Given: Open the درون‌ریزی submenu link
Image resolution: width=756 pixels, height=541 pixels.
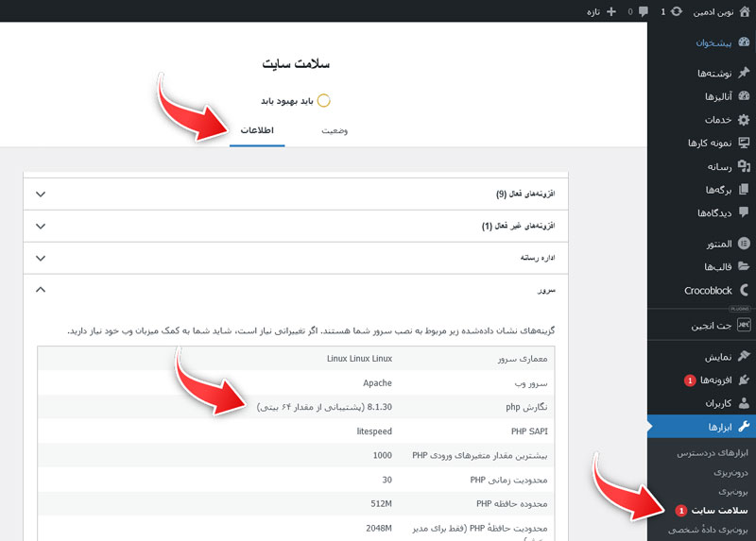Looking at the screenshot, I should [x=730, y=473].
